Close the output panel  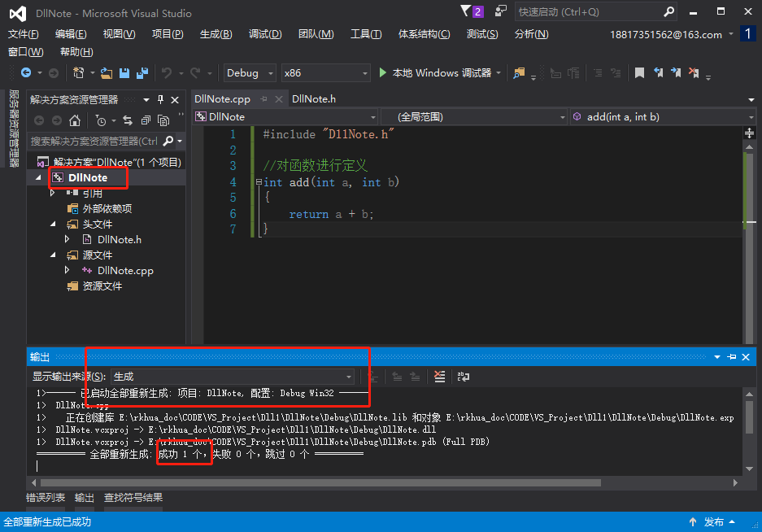pos(746,357)
